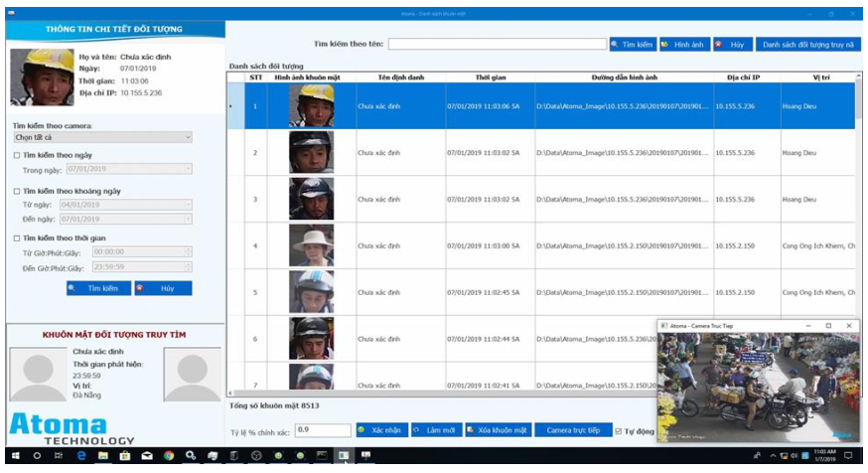Click the Camera trực tiếp button

tap(573, 430)
